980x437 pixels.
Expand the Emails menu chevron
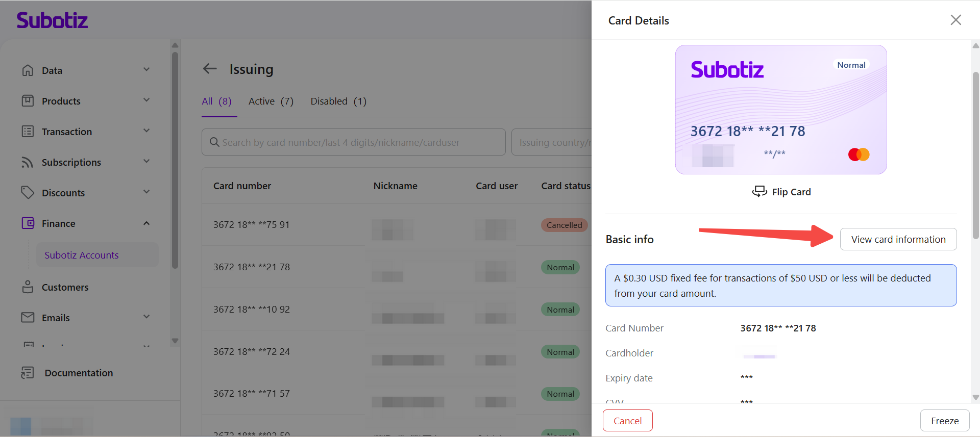(146, 317)
